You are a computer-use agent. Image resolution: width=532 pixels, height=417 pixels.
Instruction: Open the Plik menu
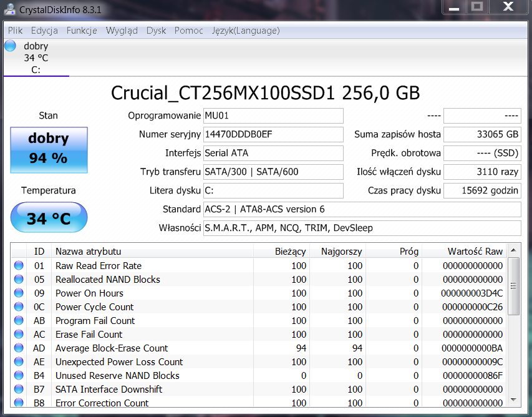15,31
